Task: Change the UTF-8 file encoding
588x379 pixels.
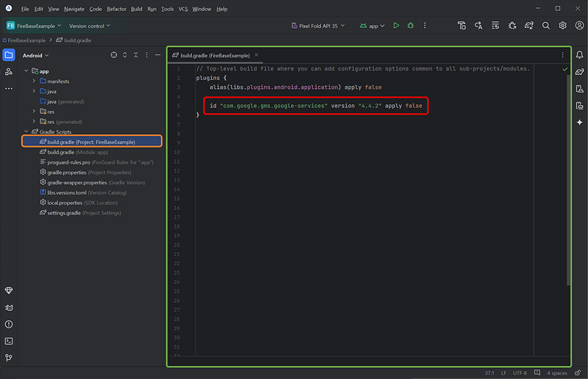Action: pyautogui.click(x=520, y=373)
